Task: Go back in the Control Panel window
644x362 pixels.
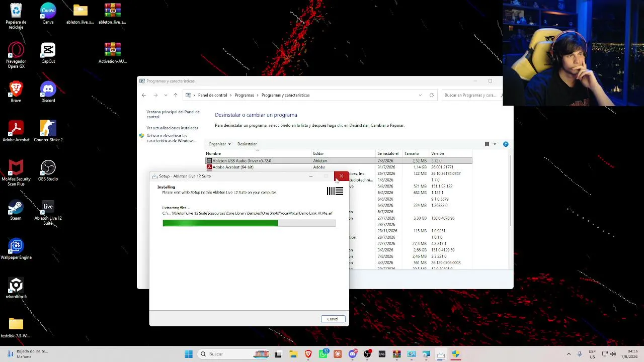Action: [x=144, y=95]
